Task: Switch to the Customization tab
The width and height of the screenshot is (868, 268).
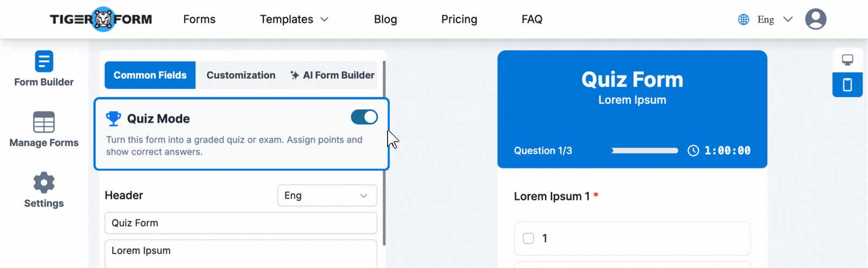Action: coord(240,76)
